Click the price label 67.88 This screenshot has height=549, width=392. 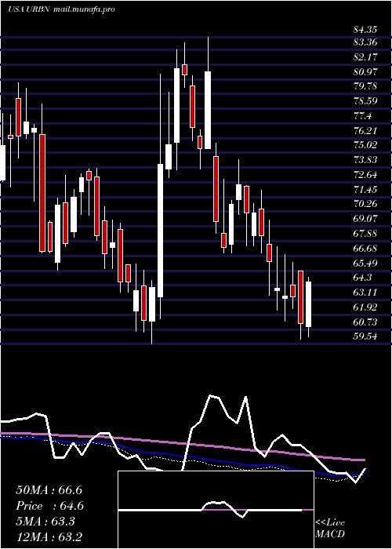click(365, 234)
